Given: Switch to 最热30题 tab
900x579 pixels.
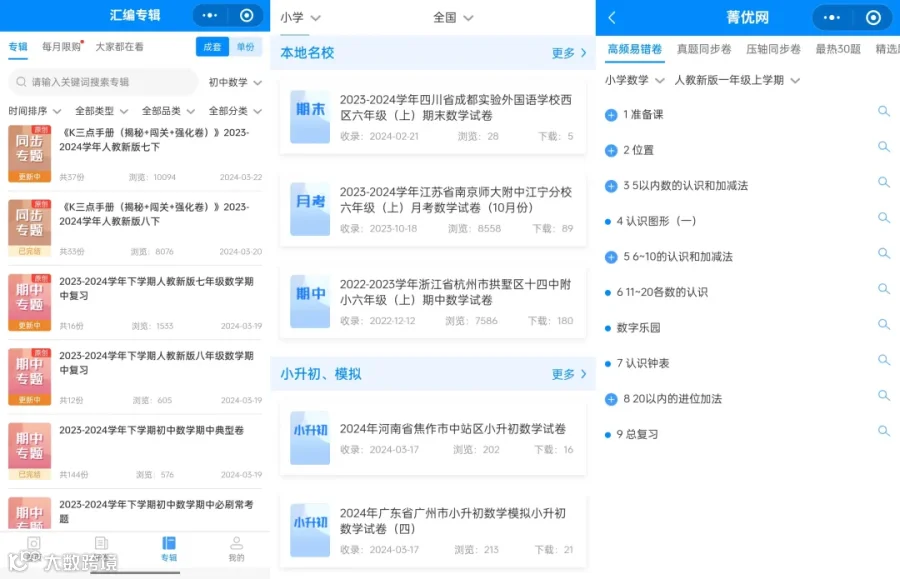Looking at the screenshot, I should pyautogui.click(x=838, y=49).
